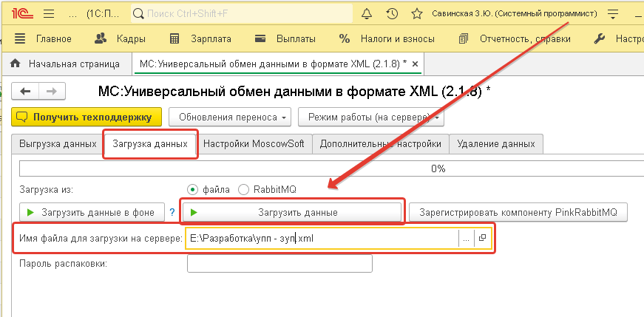Expand the Режим работы (на сервере) dropdown

click(371, 117)
